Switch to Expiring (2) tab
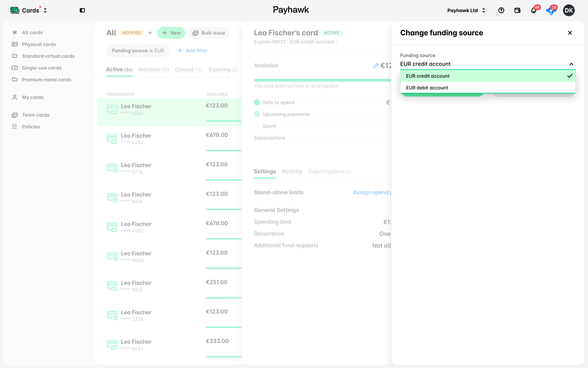Screen dimensions: 588x368 (x=223, y=70)
